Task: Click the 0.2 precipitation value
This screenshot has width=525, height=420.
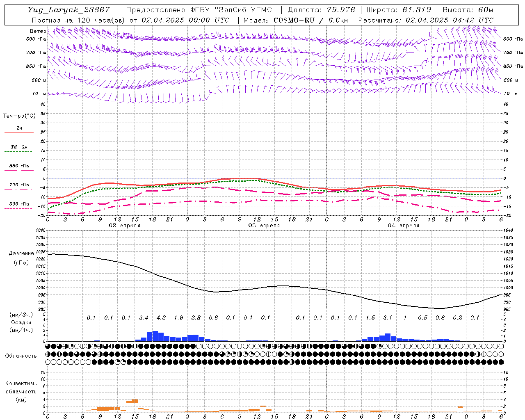Action: pos(457,318)
